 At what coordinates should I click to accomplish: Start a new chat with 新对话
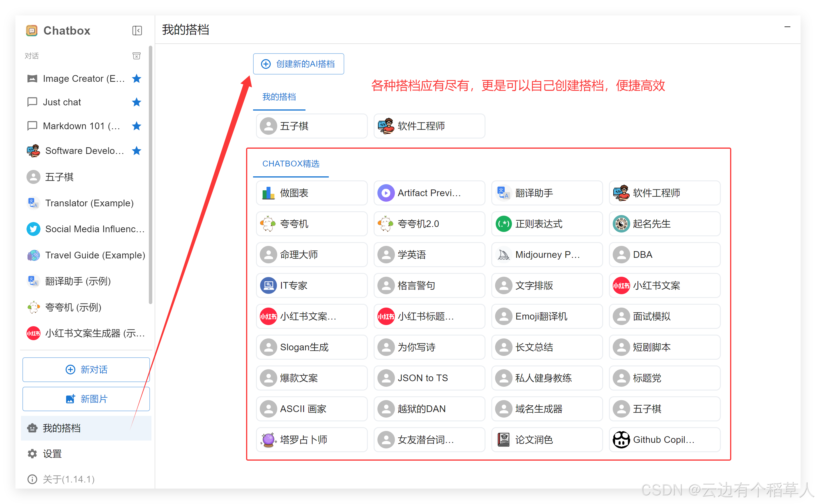point(86,370)
